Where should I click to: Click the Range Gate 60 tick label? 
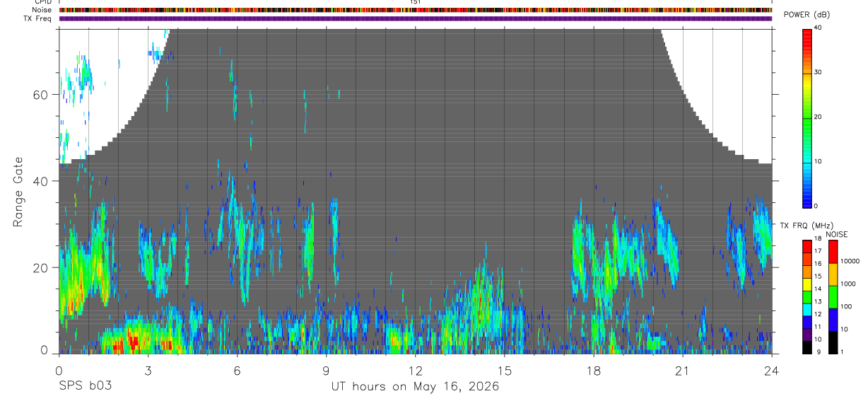point(40,95)
